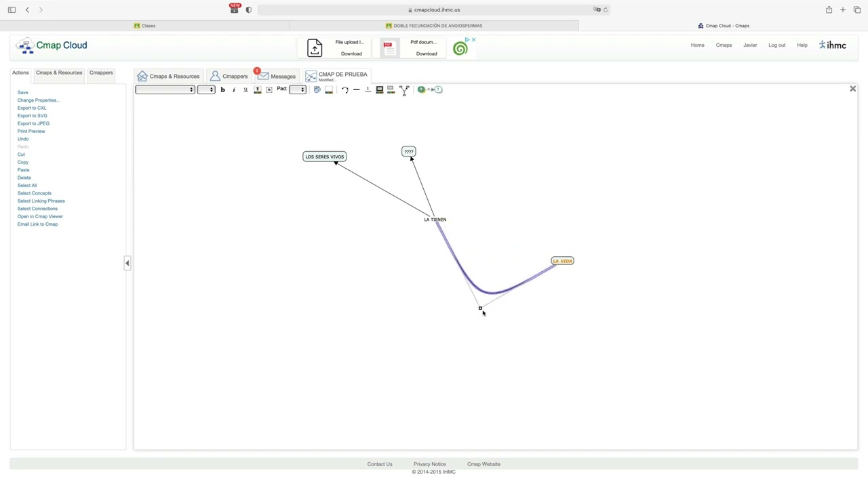Click Export to SVG
This screenshot has height=488, width=868.
click(33, 116)
